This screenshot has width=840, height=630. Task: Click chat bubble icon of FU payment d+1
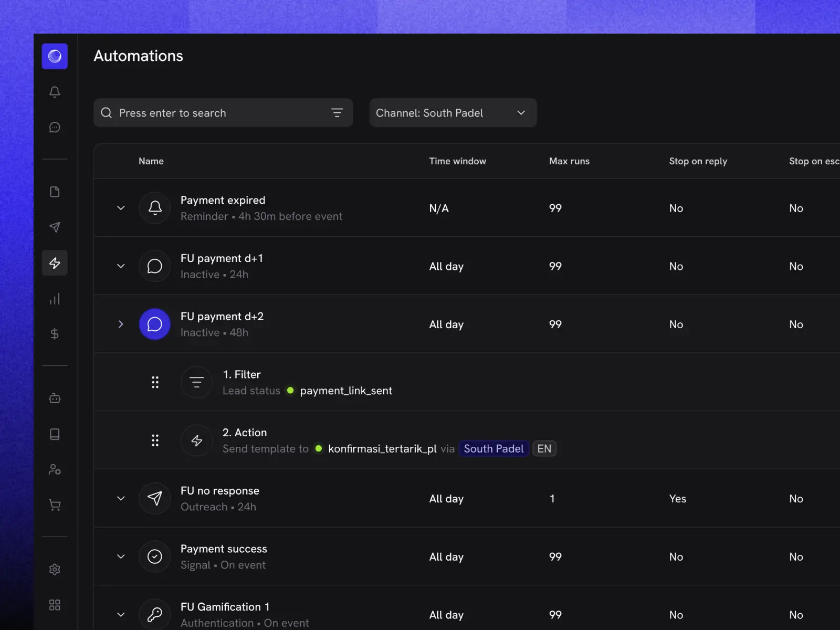(155, 266)
